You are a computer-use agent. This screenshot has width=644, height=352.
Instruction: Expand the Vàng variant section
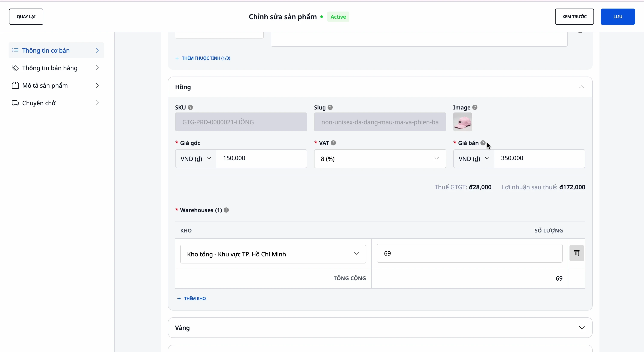point(582,328)
